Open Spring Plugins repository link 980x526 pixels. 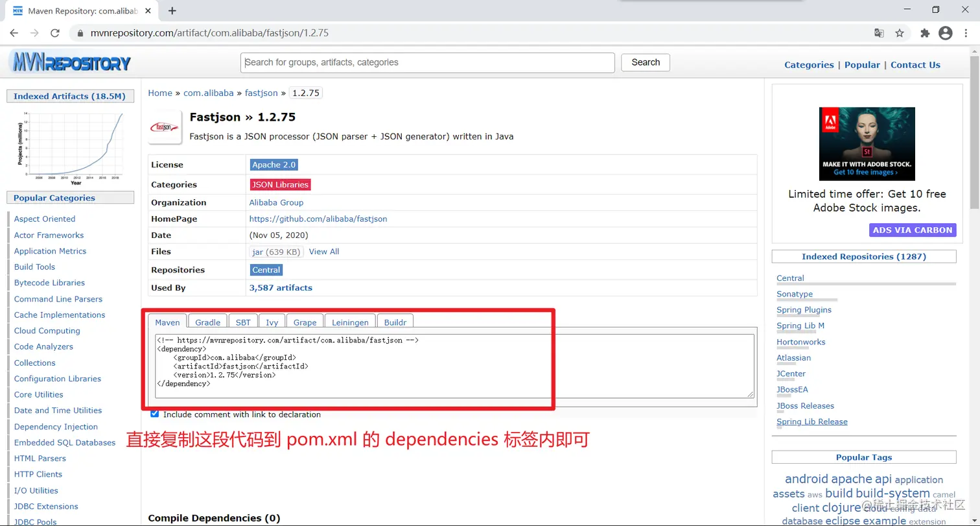804,310
